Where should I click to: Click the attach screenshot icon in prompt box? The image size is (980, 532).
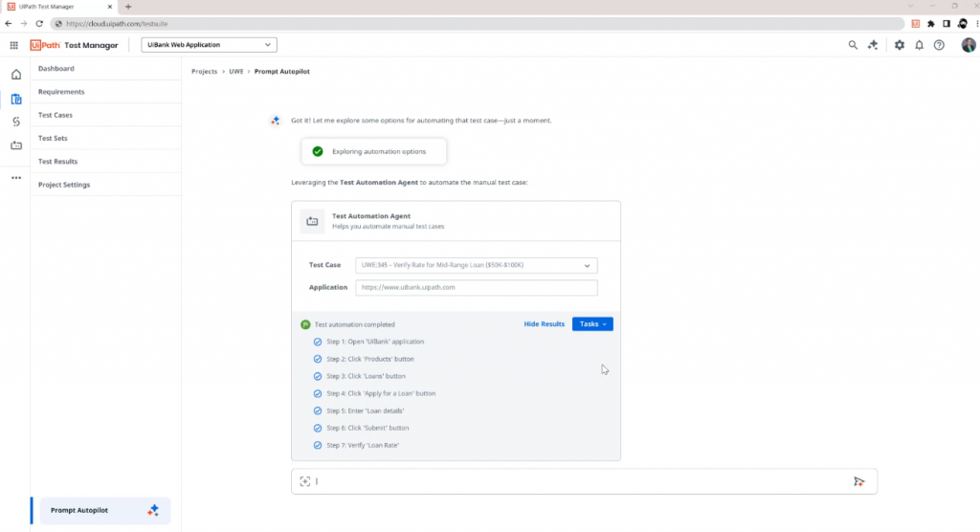point(305,481)
